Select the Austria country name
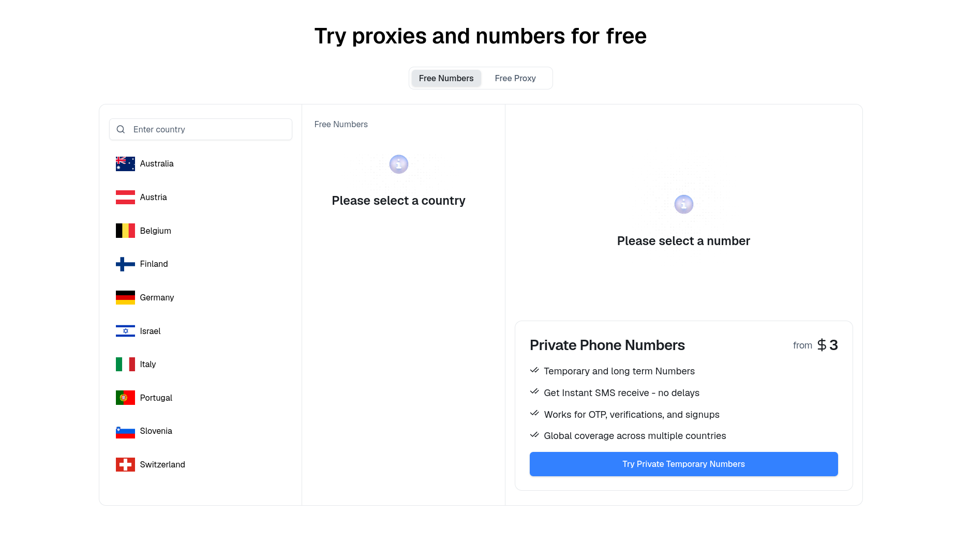 click(153, 197)
